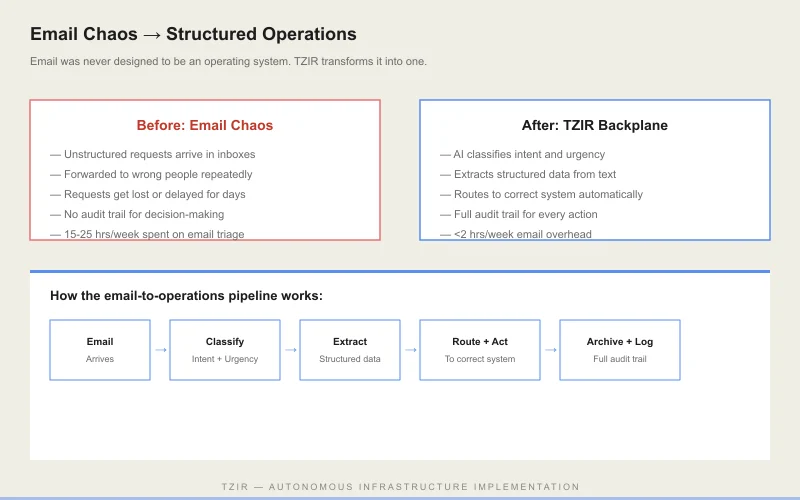Click arrow between Email and Classify boxes
The height and width of the screenshot is (500, 800).
[x=161, y=350]
